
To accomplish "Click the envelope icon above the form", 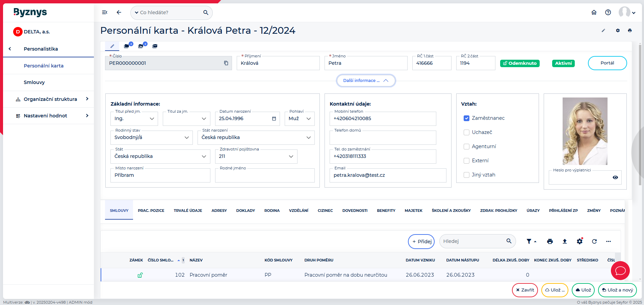I will pyautogui.click(x=155, y=46).
